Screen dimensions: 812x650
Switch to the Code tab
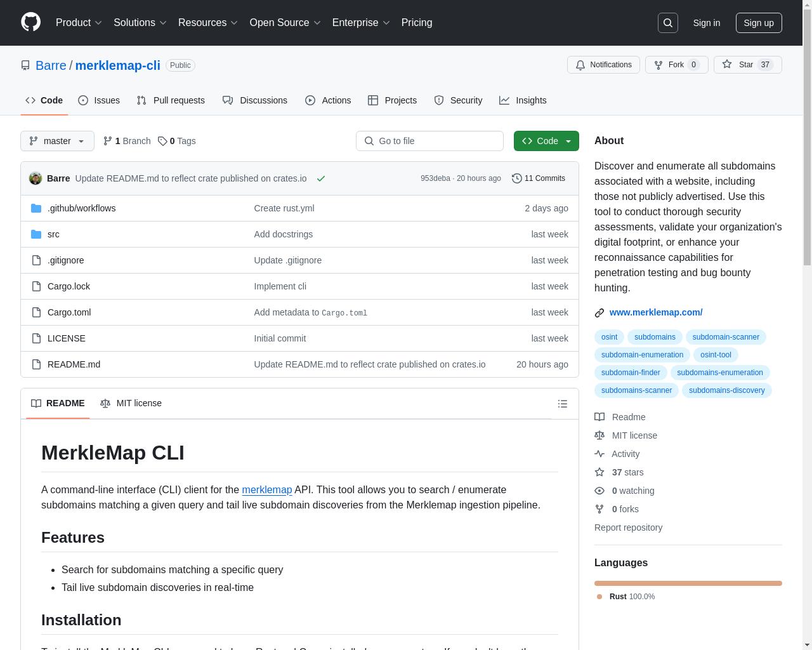point(44,100)
